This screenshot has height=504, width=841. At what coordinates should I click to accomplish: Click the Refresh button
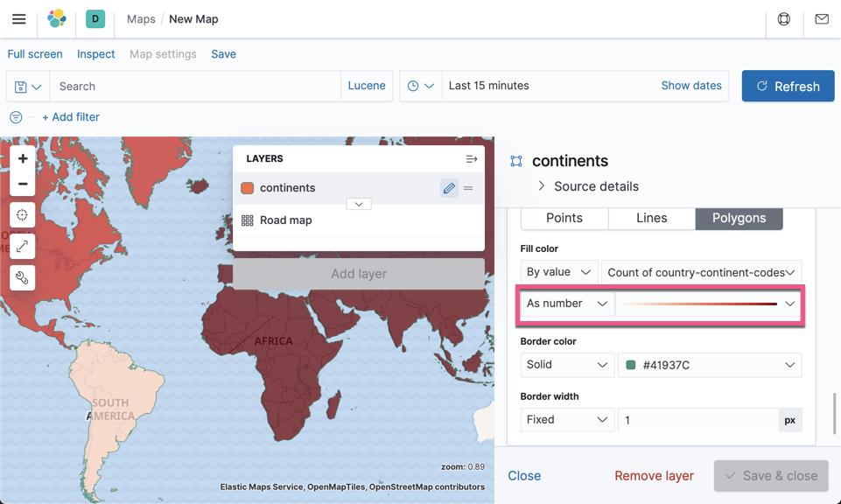(x=788, y=87)
